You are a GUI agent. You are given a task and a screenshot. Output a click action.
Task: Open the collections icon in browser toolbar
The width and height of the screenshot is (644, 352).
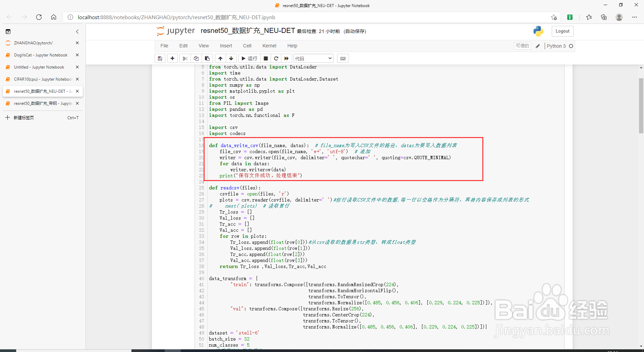604,17
